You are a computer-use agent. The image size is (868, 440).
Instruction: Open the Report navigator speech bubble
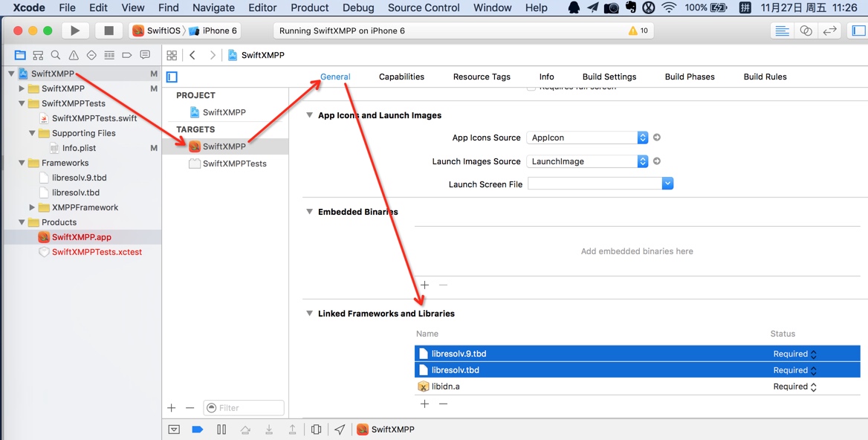click(145, 55)
